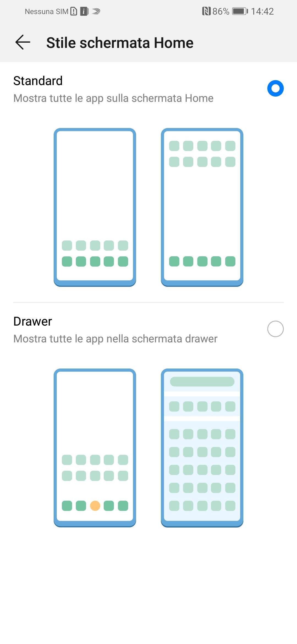The image size is (297, 644).
Task: Tap the Drawer option title
Action: tap(33, 321)
